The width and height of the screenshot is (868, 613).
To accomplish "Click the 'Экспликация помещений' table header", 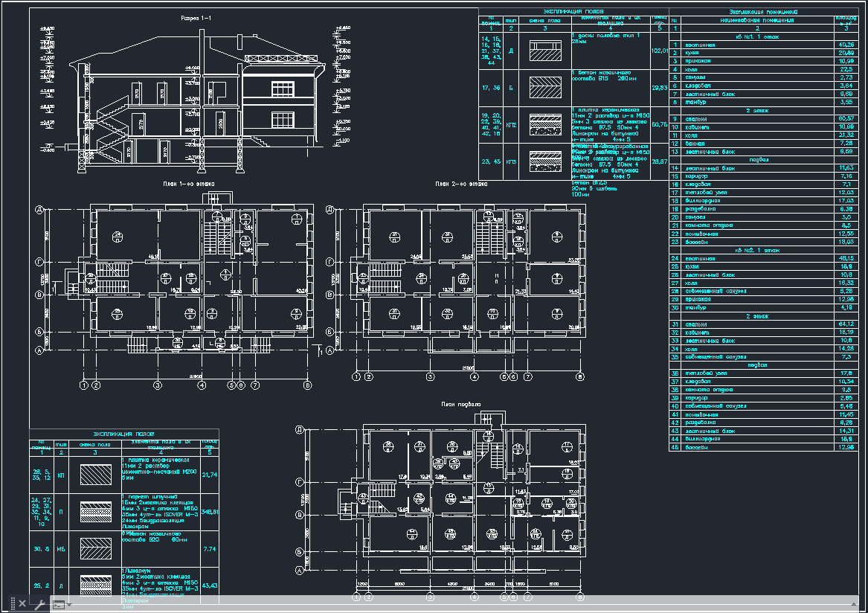I will [x=763, y=12].
